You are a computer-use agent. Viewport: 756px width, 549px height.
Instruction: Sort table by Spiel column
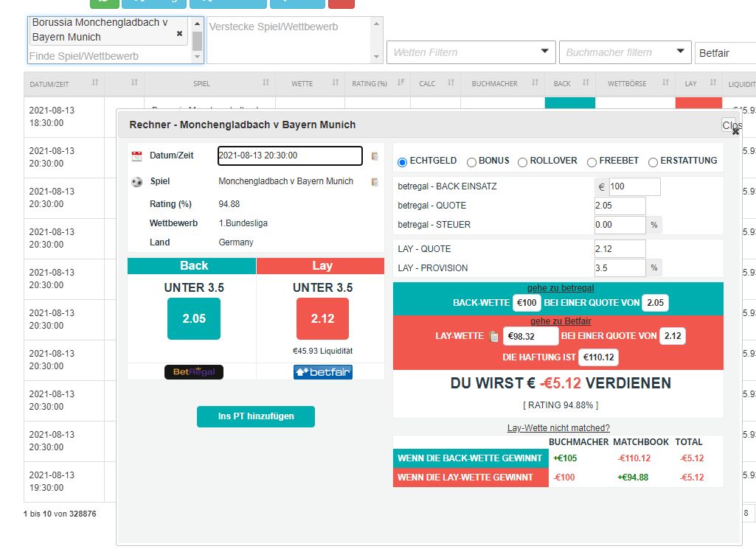[266, 83]
